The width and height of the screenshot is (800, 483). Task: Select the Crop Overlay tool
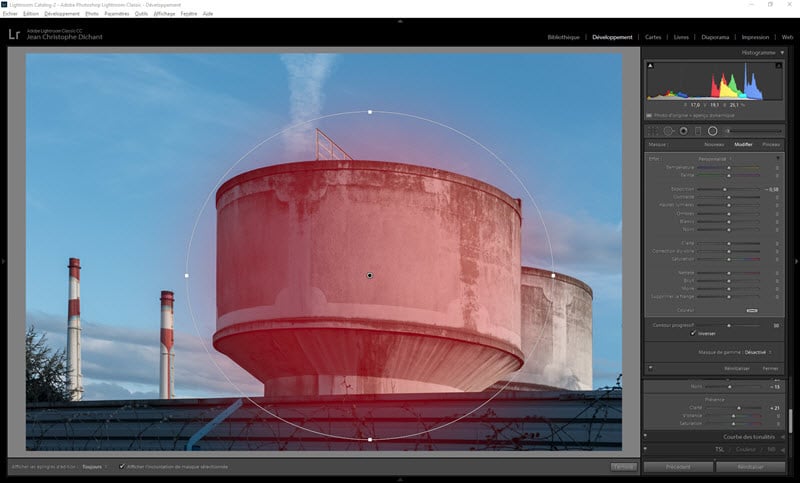653,132
